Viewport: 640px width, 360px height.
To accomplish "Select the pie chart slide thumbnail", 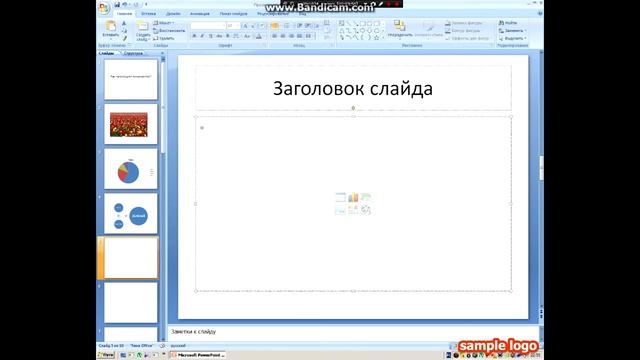I will point(131,169).
